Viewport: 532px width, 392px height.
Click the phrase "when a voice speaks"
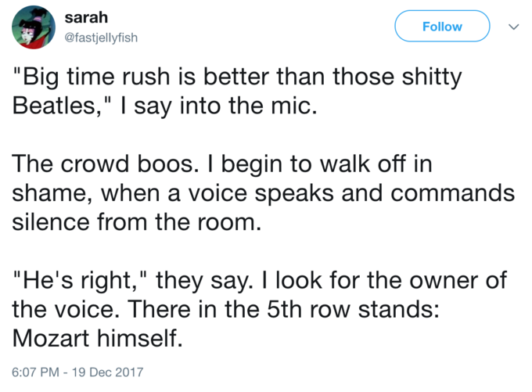[x=217, y=192]
